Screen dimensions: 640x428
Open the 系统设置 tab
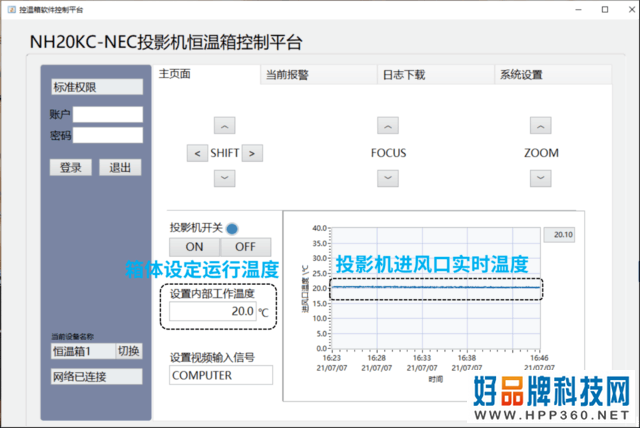point(553,75)
